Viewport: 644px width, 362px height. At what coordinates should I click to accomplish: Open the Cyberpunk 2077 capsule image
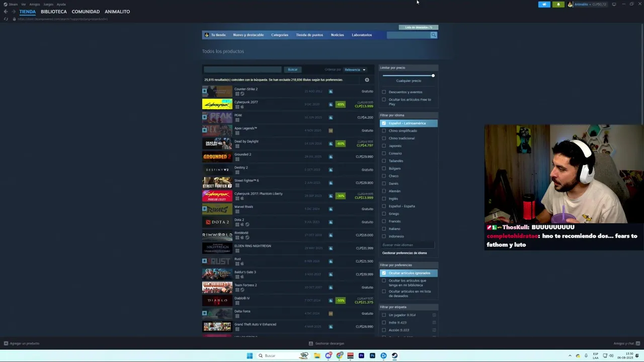(x=217, y=105)
